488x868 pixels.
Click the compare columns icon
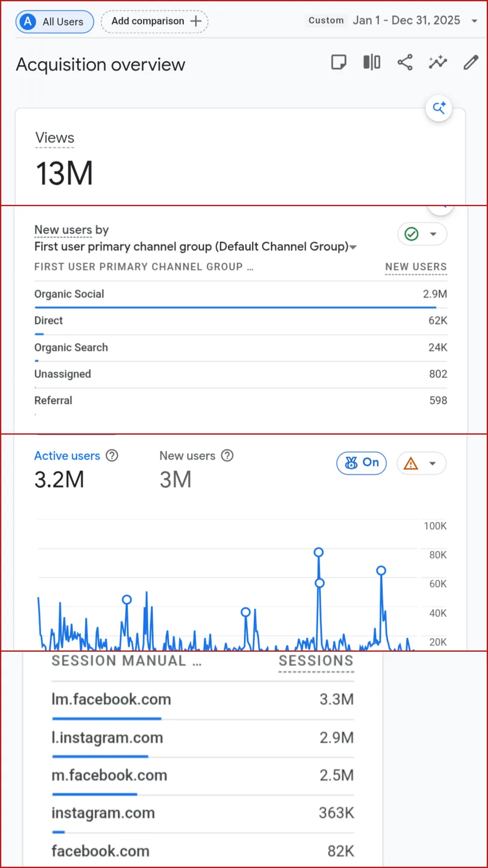coord(372,62)
